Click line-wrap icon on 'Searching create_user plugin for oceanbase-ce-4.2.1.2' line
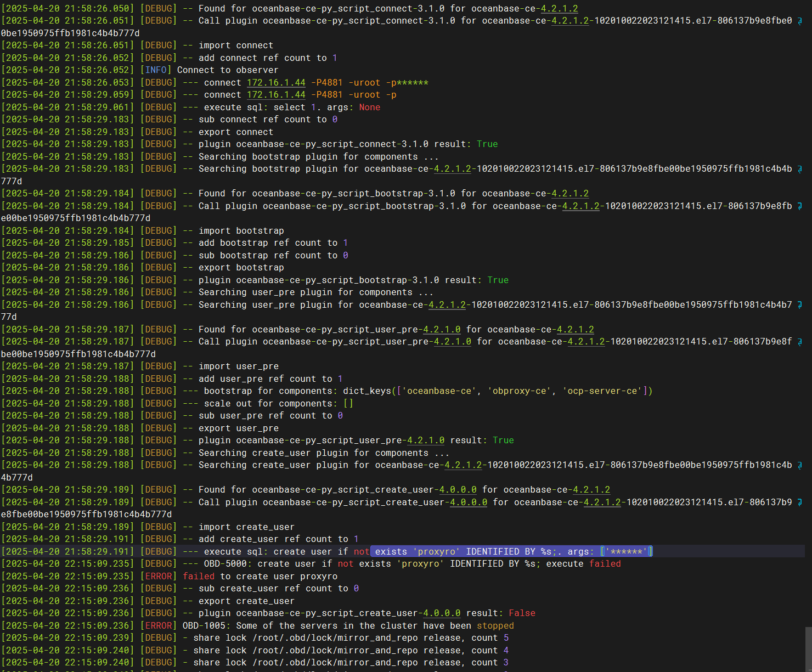The image size is (812, 672). point(799,465)
